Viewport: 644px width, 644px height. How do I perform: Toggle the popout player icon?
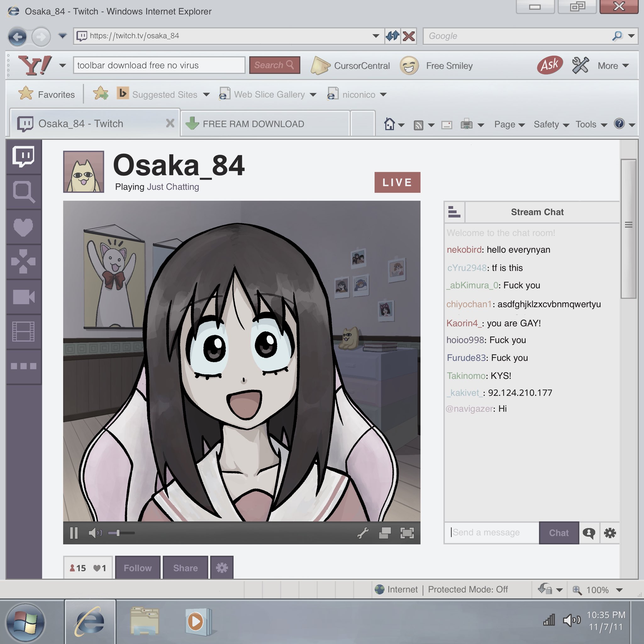click(x=385, y=533)
